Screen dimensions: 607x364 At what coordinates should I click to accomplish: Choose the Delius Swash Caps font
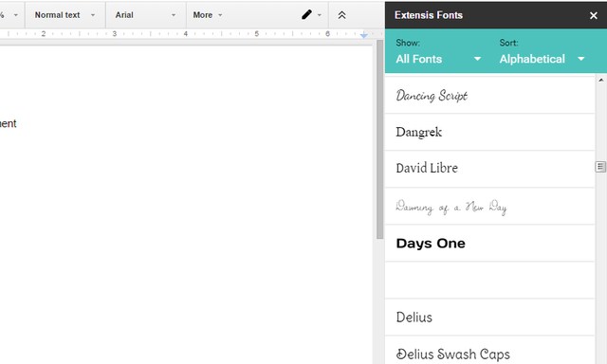(x=489, y=351)
